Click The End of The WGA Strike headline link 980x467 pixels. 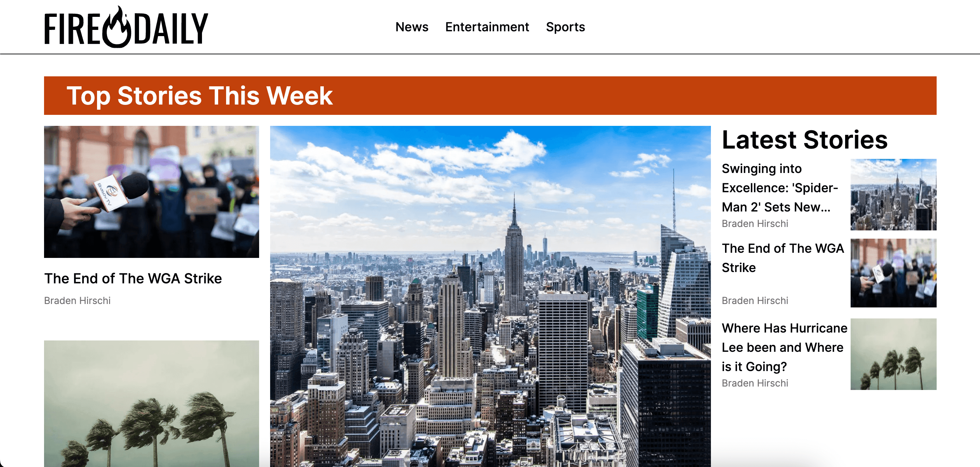133,279
